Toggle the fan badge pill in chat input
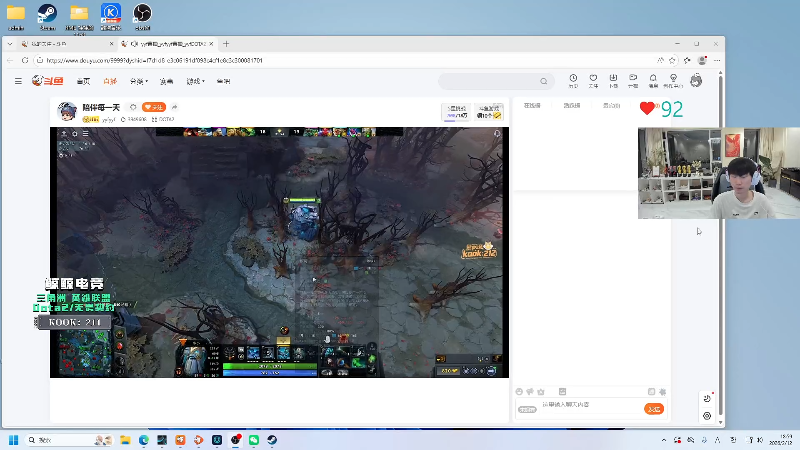 point(527,409)
